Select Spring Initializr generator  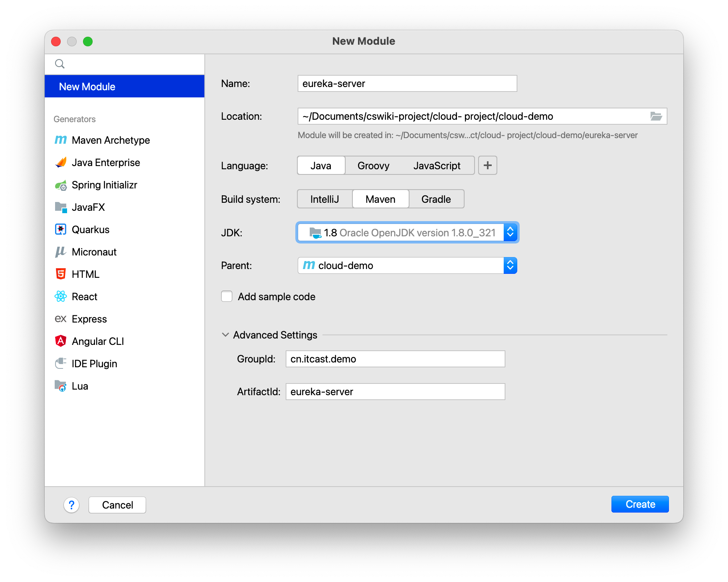point(125,185)
